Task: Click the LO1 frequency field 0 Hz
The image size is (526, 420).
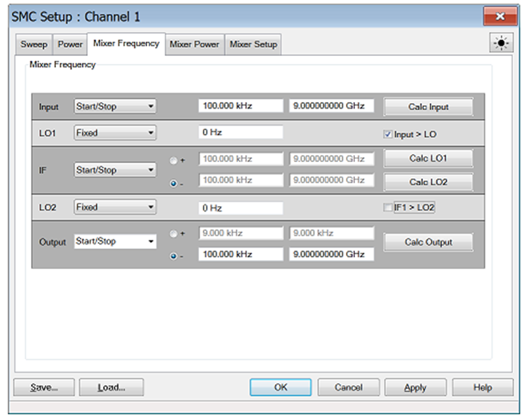Action: tap(241, 133)
